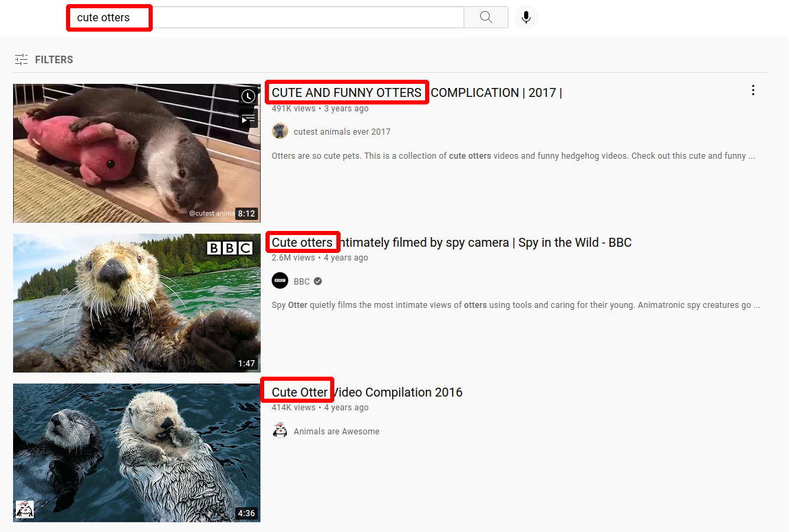Image resolution: width=789 pixels, height=532 pixels.
Task: Visit the 'cutest animals ever 2017' channel link
Action: coord(342,132)
